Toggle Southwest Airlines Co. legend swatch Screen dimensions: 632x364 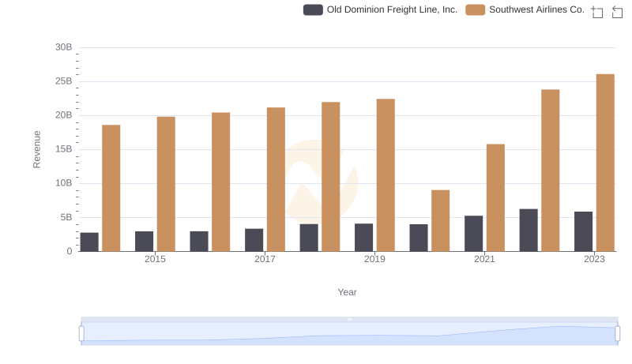tap(476, 9)
